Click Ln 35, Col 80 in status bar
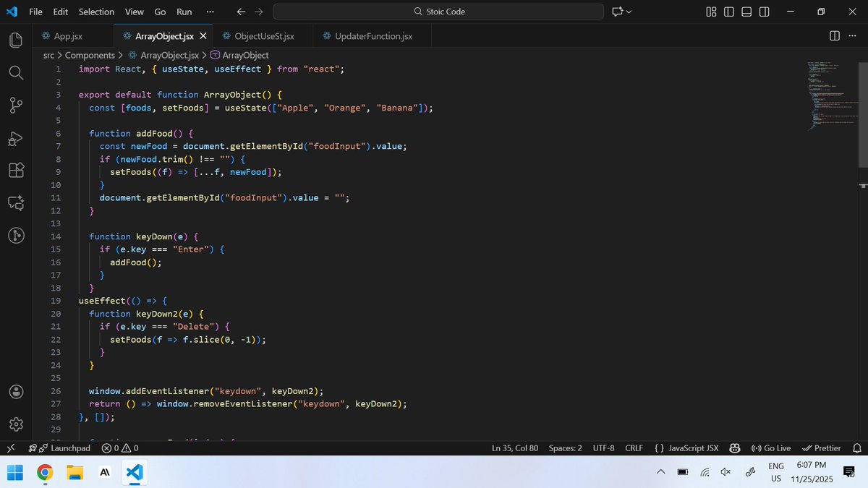 pyautogui.click(x=515, y=448)
